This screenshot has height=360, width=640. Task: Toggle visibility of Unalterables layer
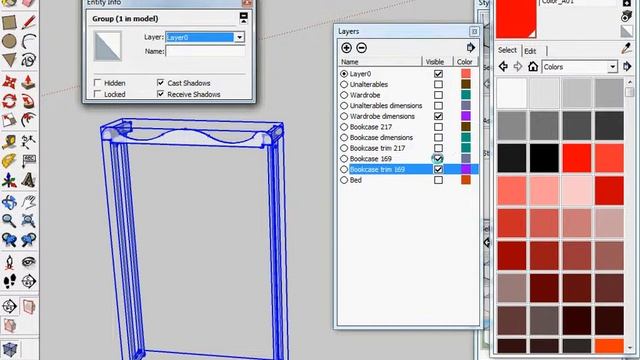tap(438, 84)
